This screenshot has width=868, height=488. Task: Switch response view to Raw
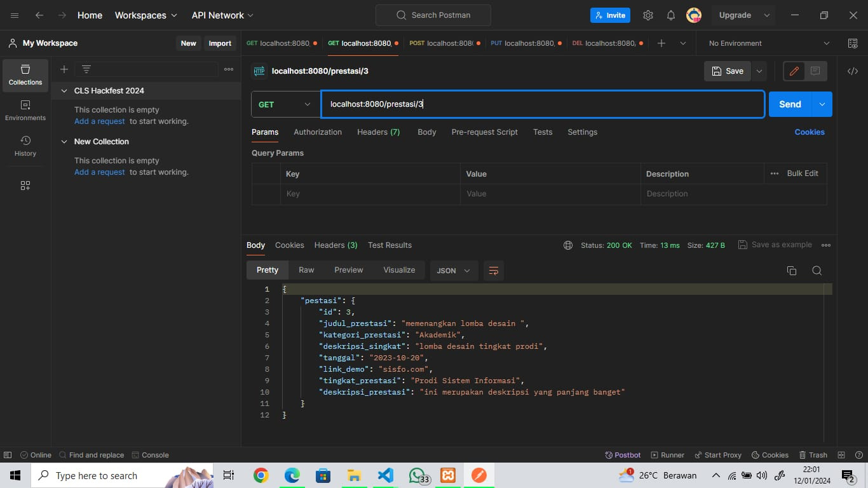[x=306, y=270]
